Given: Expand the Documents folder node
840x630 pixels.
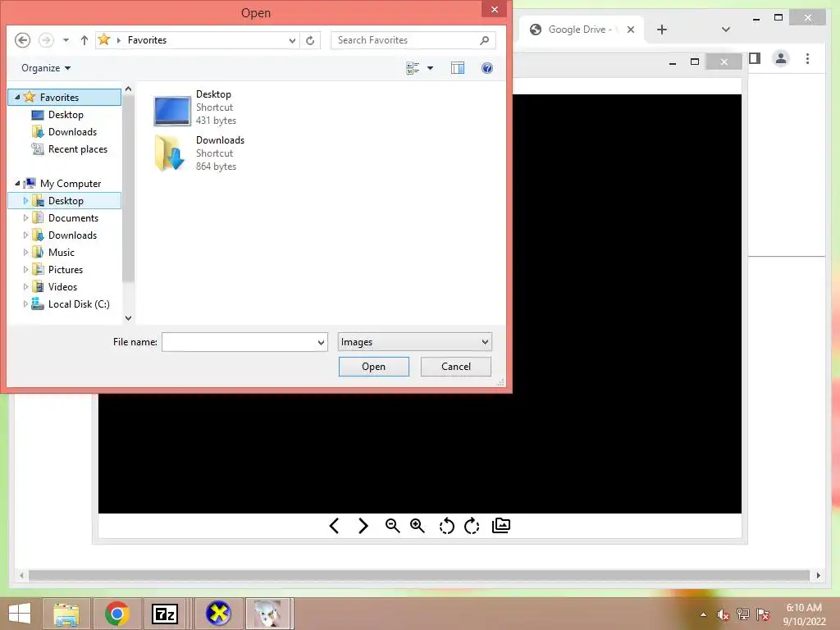Looking at the screenshot, I should coord(25,218).
